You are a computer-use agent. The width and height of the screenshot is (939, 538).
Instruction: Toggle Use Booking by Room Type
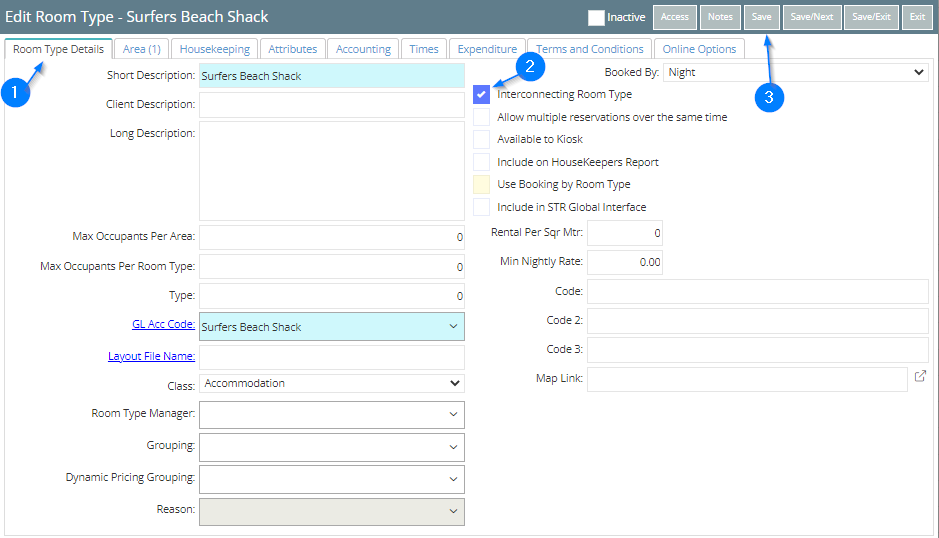482,184
